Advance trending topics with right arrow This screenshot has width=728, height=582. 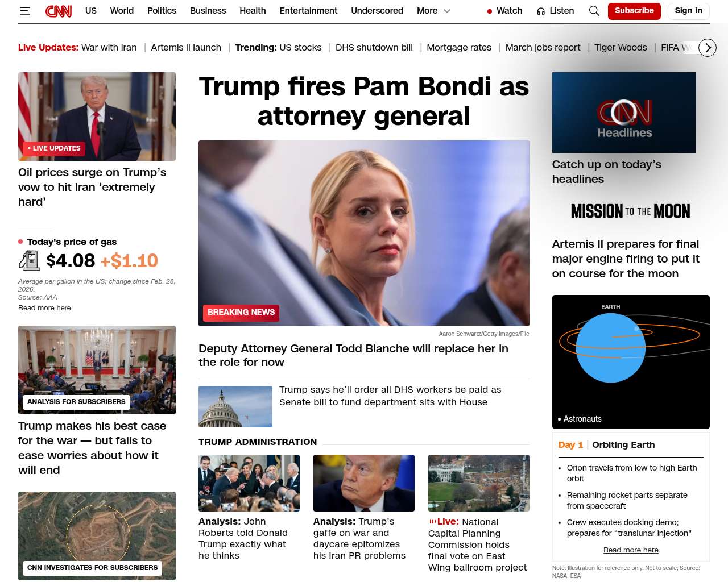[x=708, y=48]
